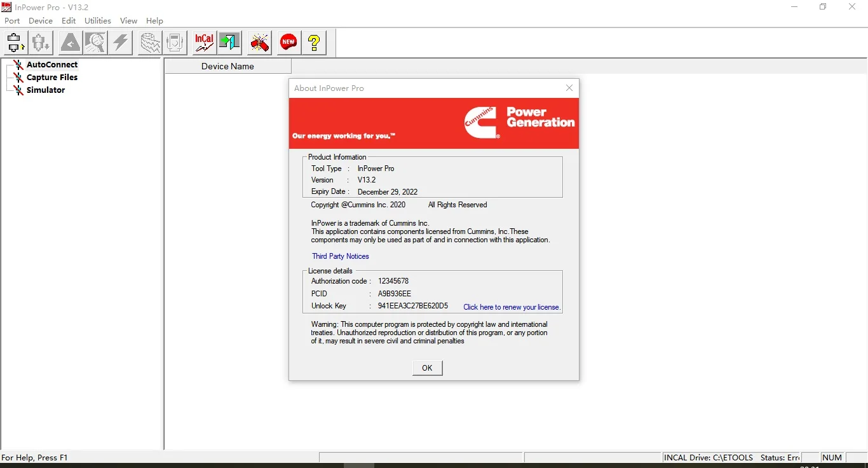Click the warning triangle adjust toolbar icon
The width and height of the screenshot is (868, 468).
(x=70, y=43)
